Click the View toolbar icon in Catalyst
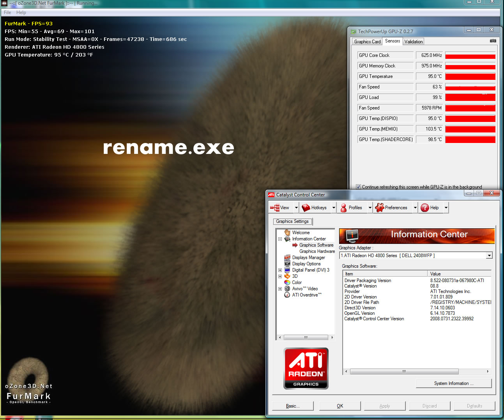Viewport: 504px width, 420px height. pyautogui.click(x=275, y=208)
